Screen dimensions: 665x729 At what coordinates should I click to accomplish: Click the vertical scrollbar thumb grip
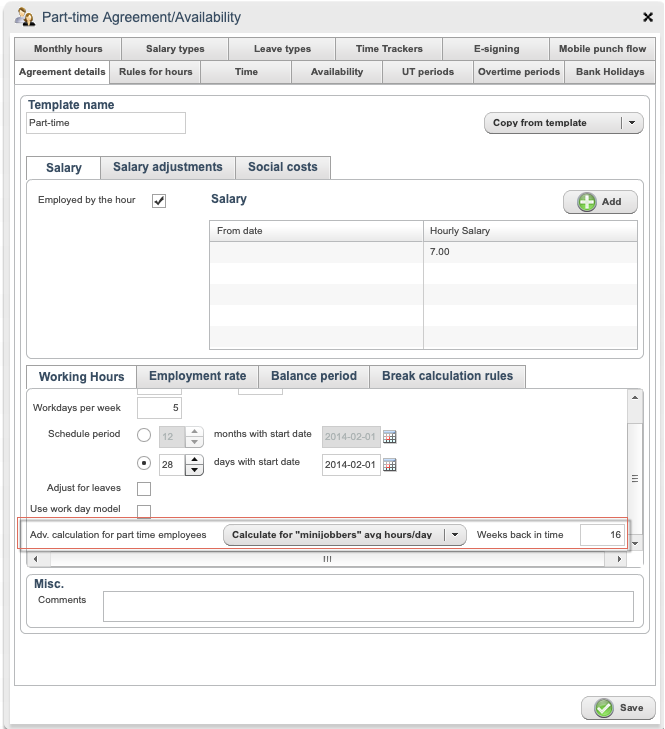pyautogui.click(x=635, y=478)
